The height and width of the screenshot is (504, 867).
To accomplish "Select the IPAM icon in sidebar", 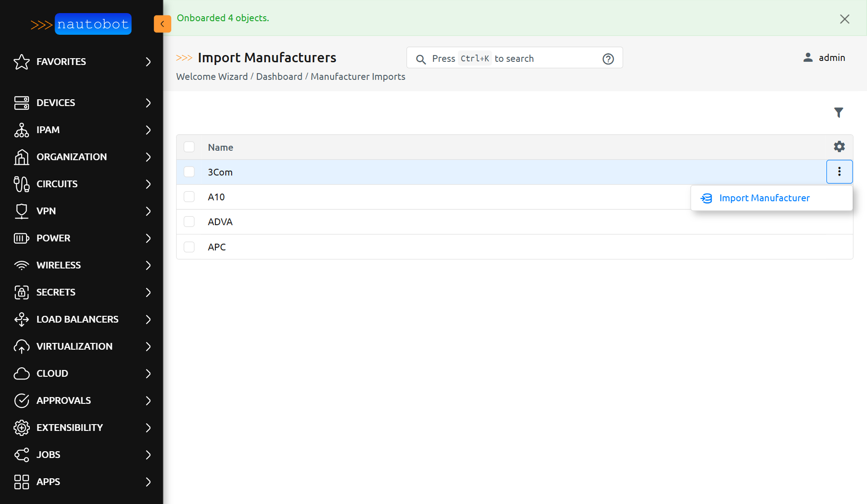I will click(x=21, y=130).
